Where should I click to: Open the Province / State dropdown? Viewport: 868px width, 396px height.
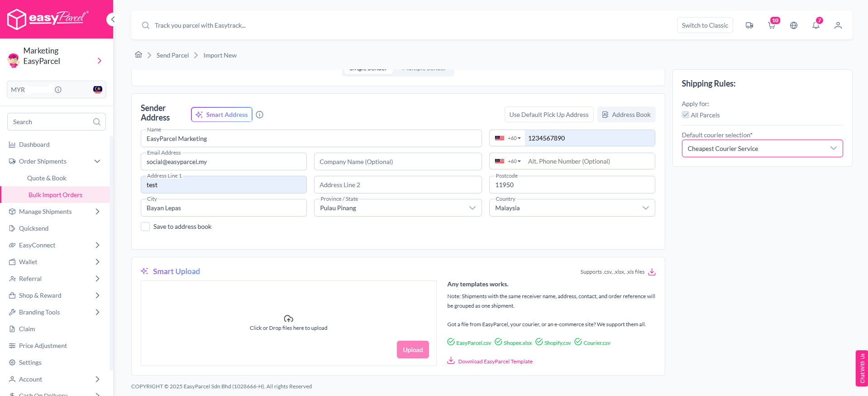coord(397,208)
